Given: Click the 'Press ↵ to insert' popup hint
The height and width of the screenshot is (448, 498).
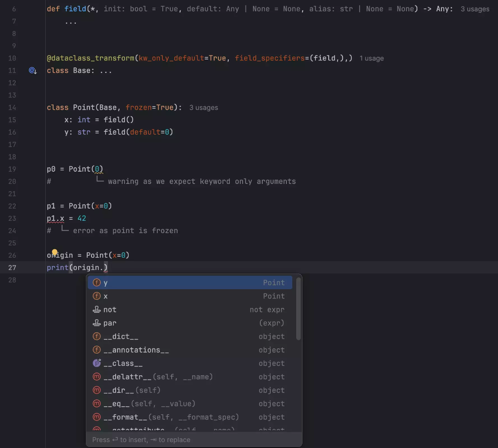Looking at the screenshot, I should point(141,440).
